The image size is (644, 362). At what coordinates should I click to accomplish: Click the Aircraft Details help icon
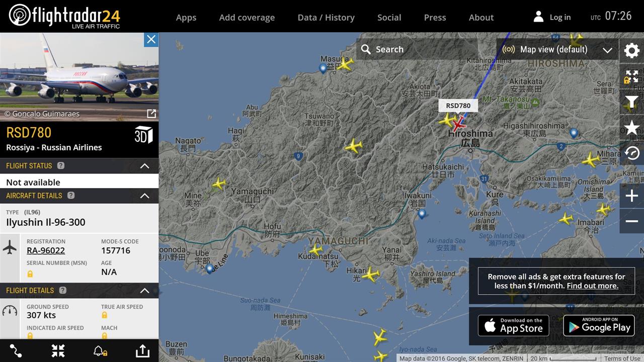71,195
